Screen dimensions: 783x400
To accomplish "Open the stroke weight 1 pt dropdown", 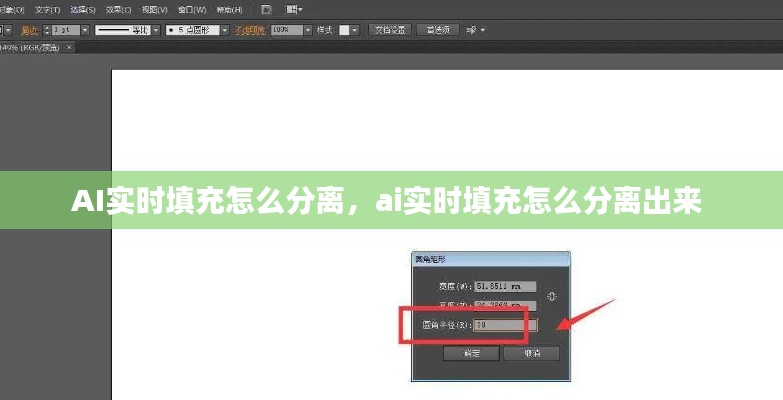I will tap(86, 30).
